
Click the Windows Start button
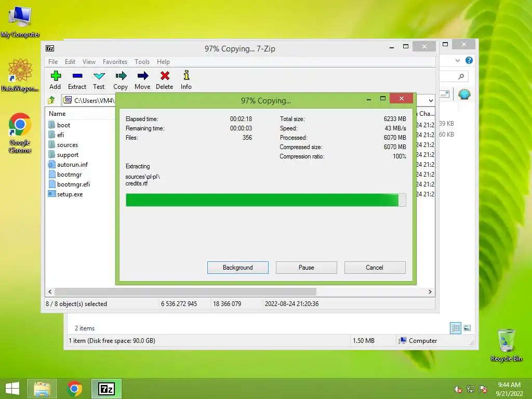(x=12, y=389)
